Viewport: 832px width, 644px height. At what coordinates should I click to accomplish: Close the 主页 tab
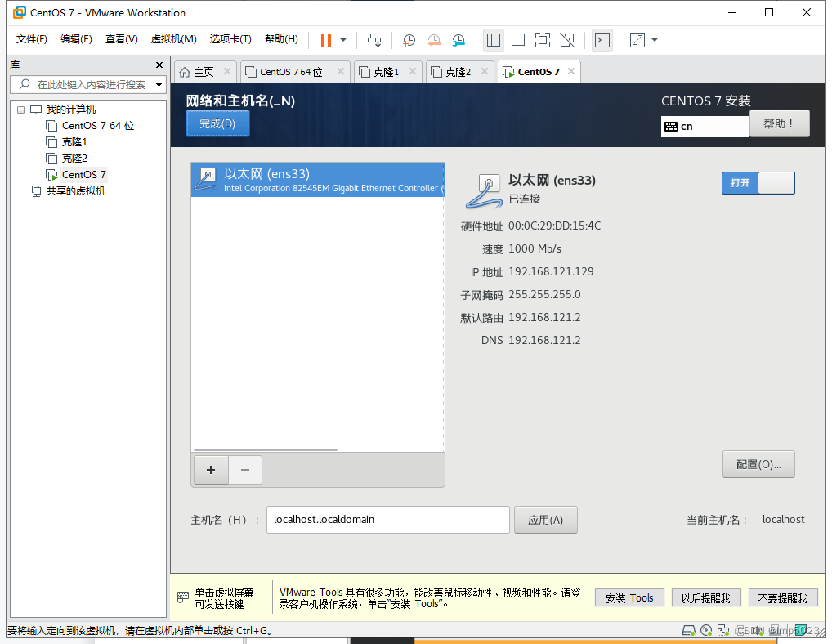pyautogui.click(x=227, y=71)
